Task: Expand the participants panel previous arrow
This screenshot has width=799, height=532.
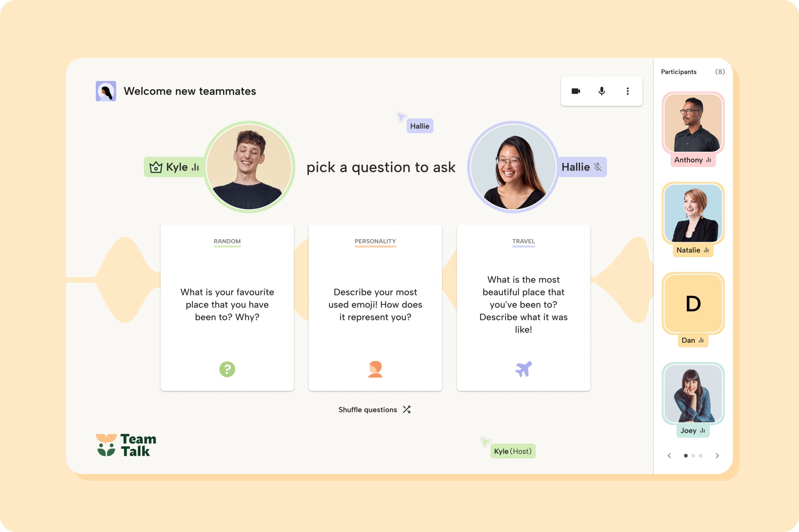Action: coord(669,455)
